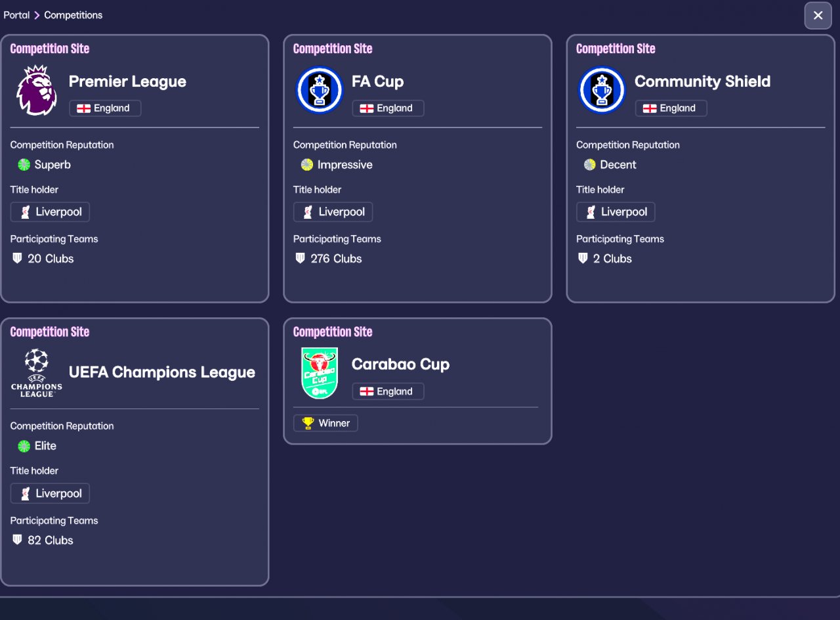Click the UEFA Champions League logo
840x620 pixels.
(x=36, y=372)
